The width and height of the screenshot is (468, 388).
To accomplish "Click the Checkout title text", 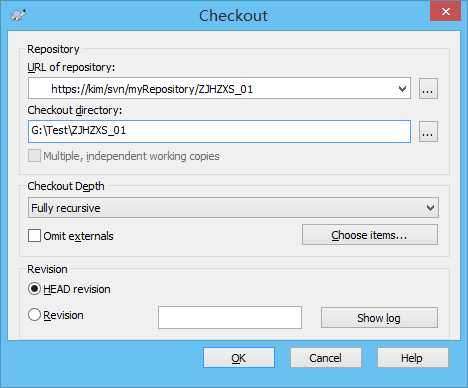I will 233,16.
